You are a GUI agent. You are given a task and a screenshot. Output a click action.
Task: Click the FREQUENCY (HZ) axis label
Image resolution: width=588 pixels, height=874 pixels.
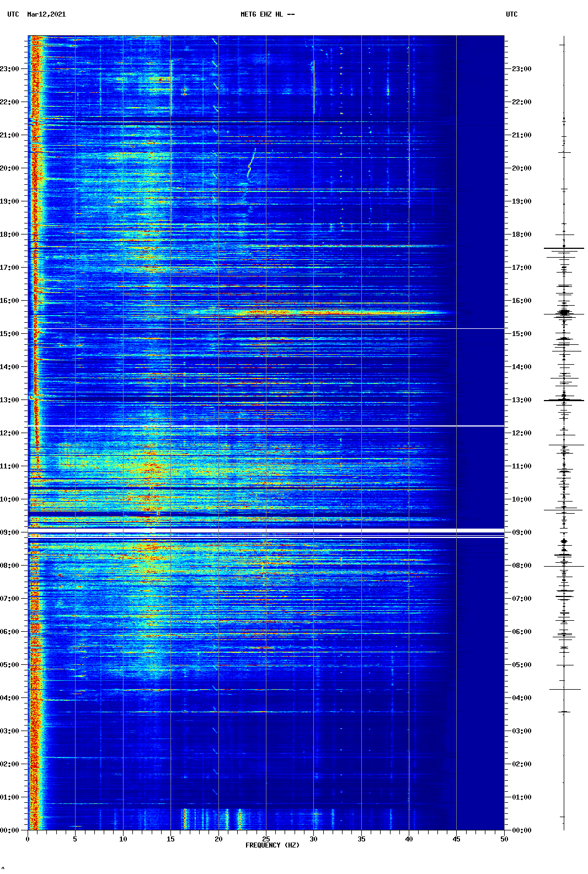click(x=272, y=845)
